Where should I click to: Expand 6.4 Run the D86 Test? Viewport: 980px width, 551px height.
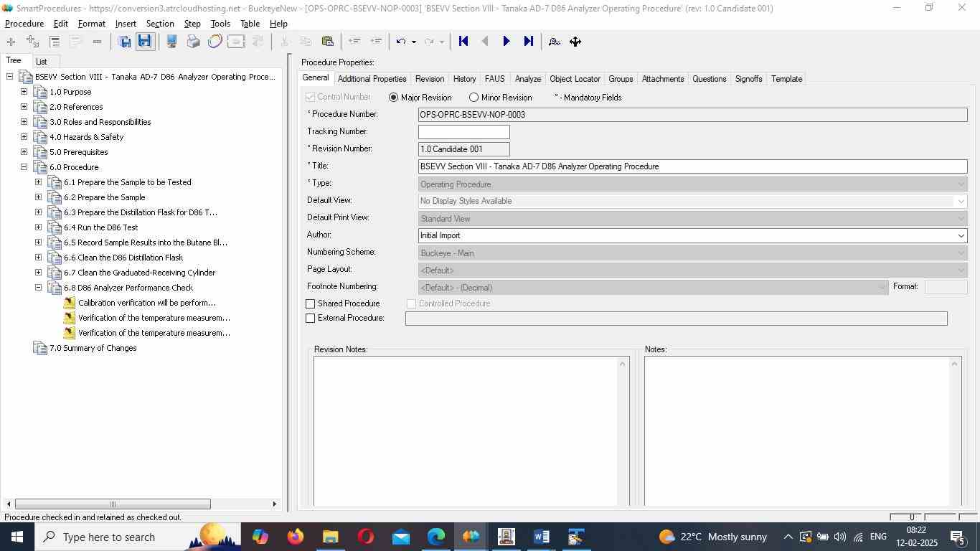38,227
